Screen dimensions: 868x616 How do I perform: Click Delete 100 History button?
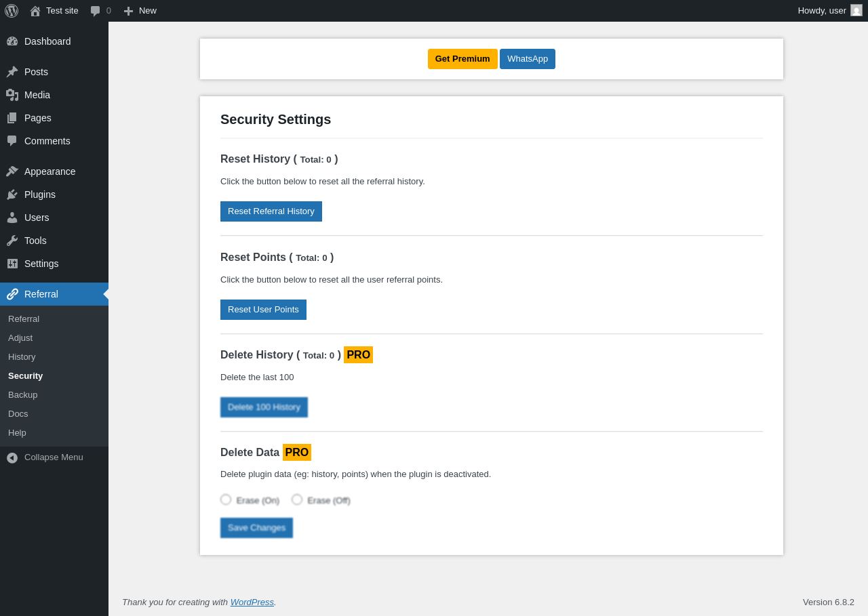(x=264, y=407)
